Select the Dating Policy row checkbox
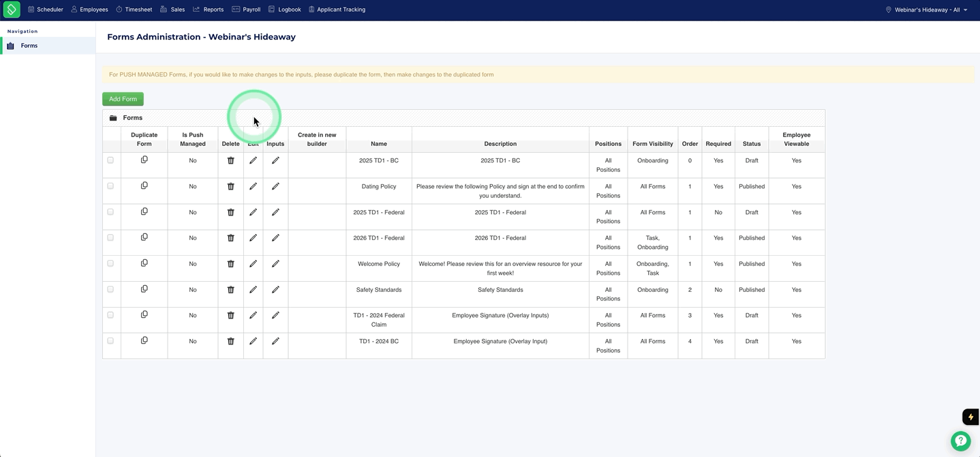980x457 pixels. click(x=110, y=186)
